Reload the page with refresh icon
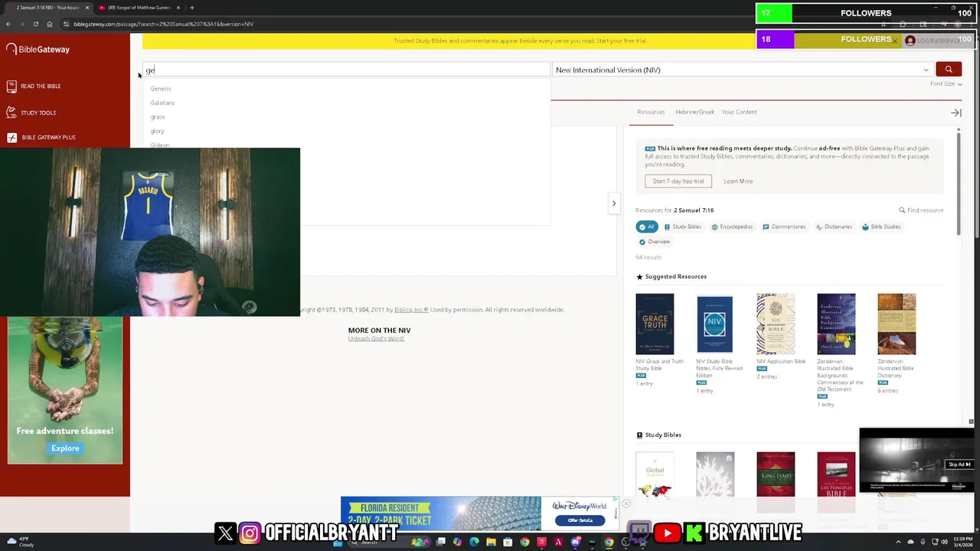This screenshot has width=980, height=551. pyautogui.click(x=35, y=24)
